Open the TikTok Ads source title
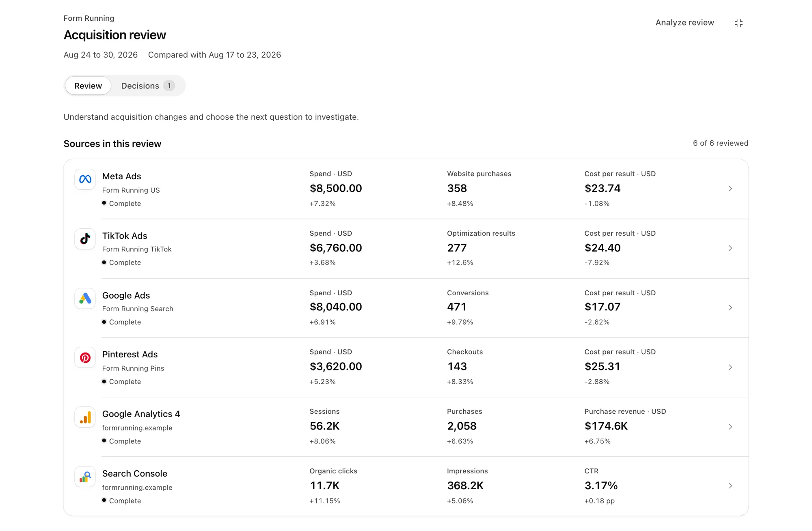Image resolution: width=812 pixels, height=531 pixels. click(125, 236)
